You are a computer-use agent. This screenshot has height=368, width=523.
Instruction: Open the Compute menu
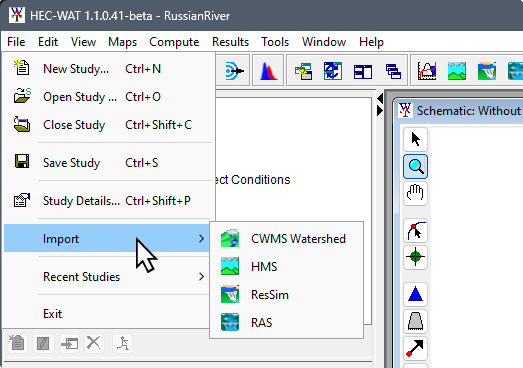174,42
